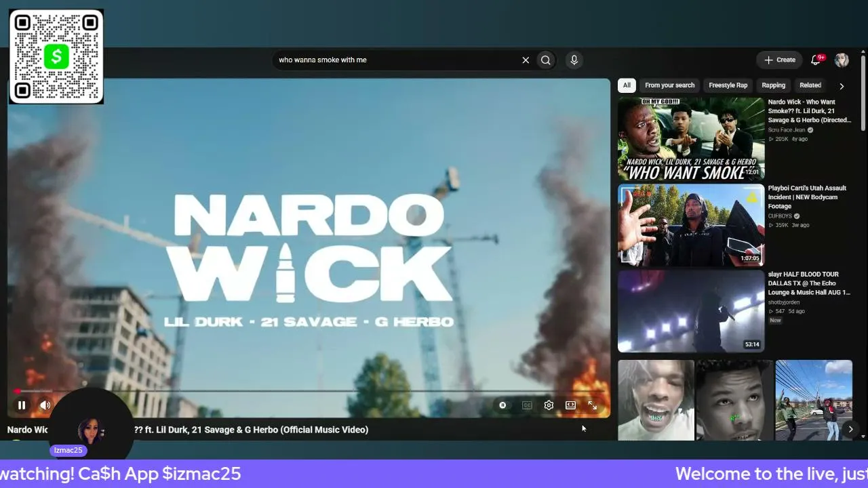Open the Create menu

779,60
